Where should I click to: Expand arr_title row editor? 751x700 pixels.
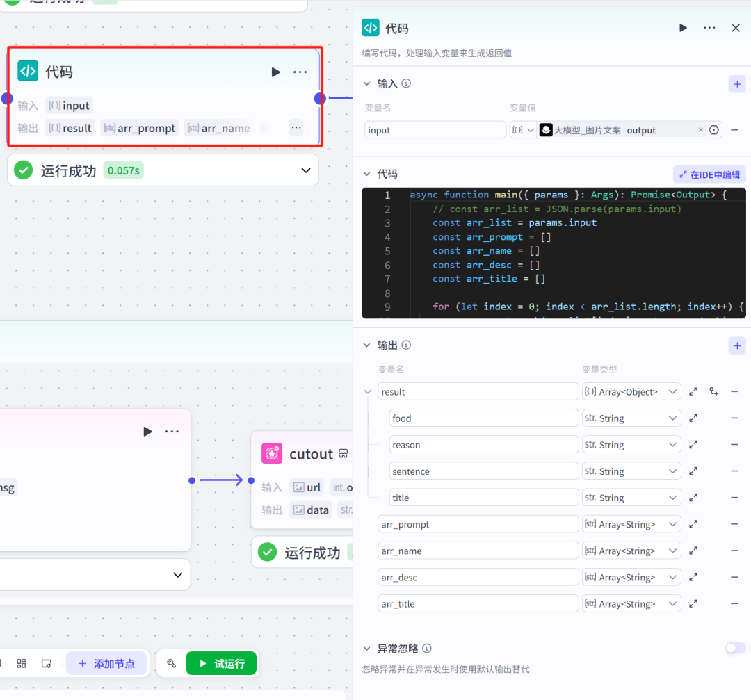(x=693, y=604)
